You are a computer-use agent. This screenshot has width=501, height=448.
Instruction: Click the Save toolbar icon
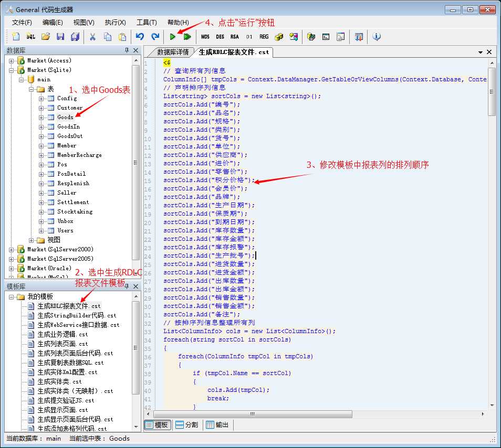(x=60, y=37)
